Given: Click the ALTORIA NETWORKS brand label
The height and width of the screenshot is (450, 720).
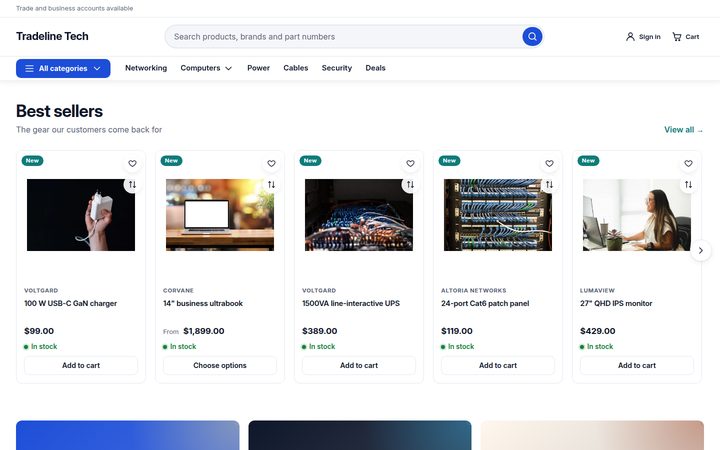Looking at the screenshot, I should [473, 291].
